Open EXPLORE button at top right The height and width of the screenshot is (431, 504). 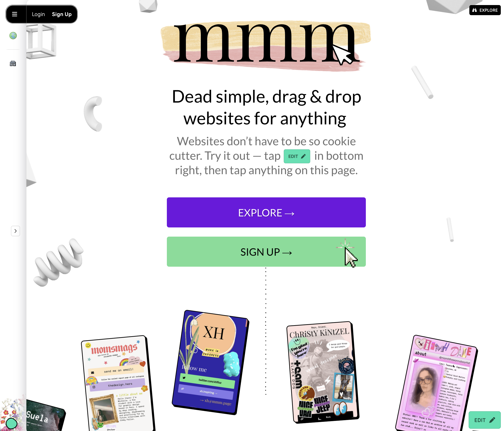pyautogui.click(x=485, y=10)
